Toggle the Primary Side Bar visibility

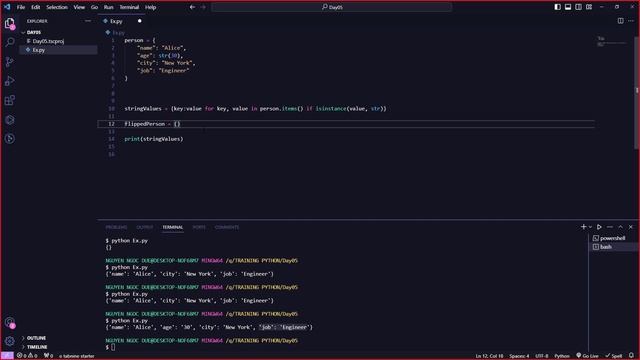coord(558,7)
